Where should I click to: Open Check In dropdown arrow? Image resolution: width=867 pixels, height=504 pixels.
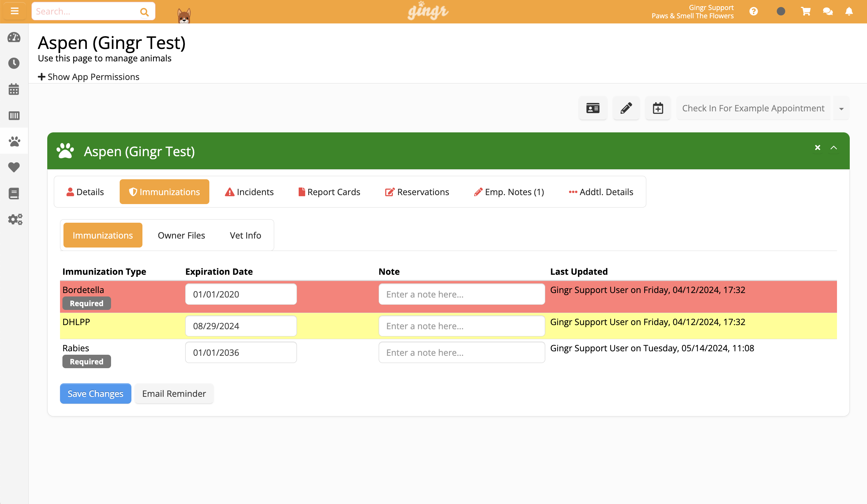[x=841, y=109]
